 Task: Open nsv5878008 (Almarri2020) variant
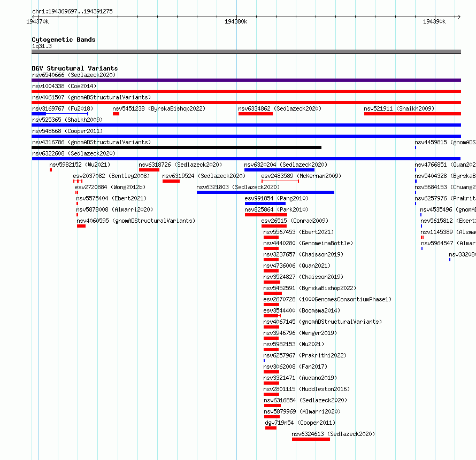[x=114, y=209]
